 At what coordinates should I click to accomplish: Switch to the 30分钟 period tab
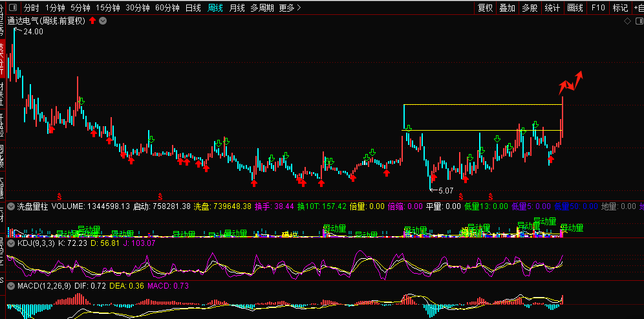click(x=138, y=8)
